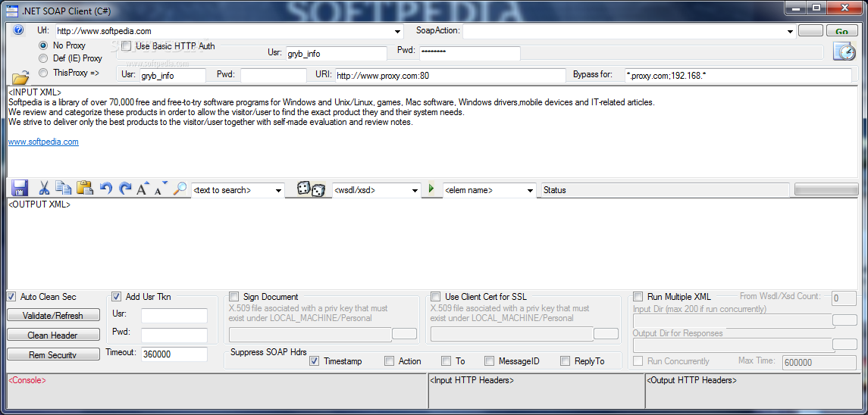Image resolution: width=868 pixels, height=415 pixels.
Task: Click the proxy URI field
Action: [x=450, y=75]
